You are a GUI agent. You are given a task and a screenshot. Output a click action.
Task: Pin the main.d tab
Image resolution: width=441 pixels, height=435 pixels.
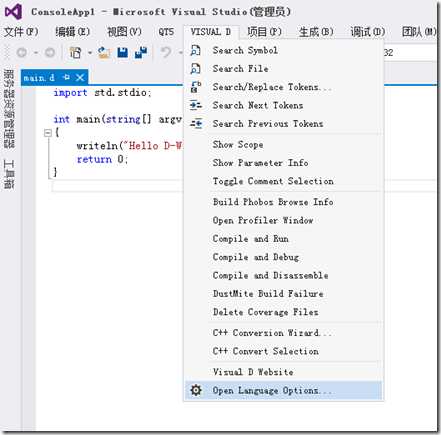point(66,77)
